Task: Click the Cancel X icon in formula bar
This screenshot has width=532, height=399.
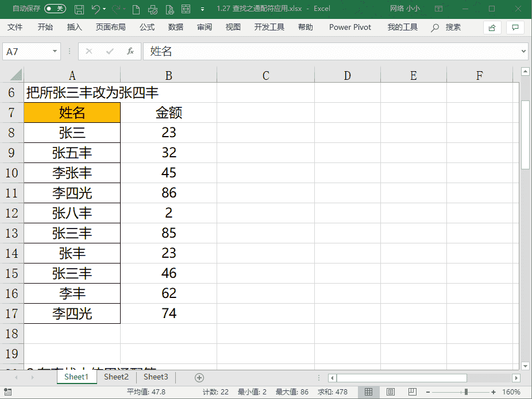Action: pos(89,52)
